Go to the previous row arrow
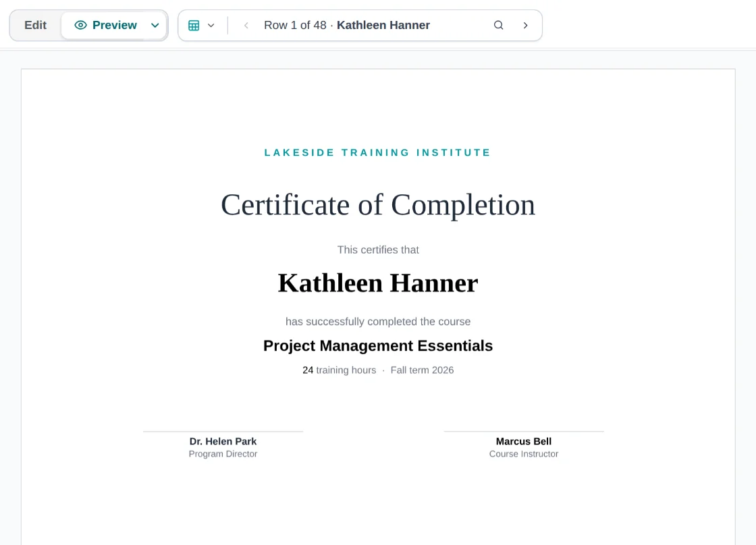The height and width of the screenshot is (545, 756). pos(246,25)
